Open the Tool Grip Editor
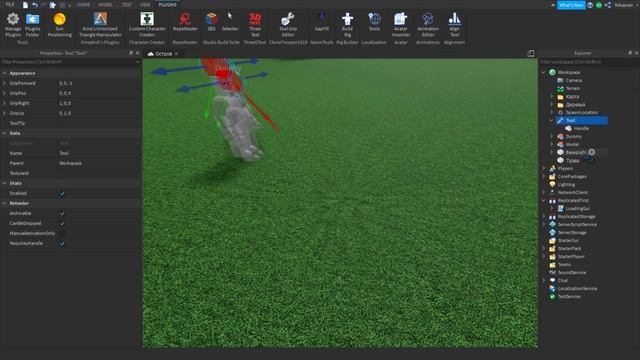Image resolution: width=640 pixels, height=360 pixels. 288,24
